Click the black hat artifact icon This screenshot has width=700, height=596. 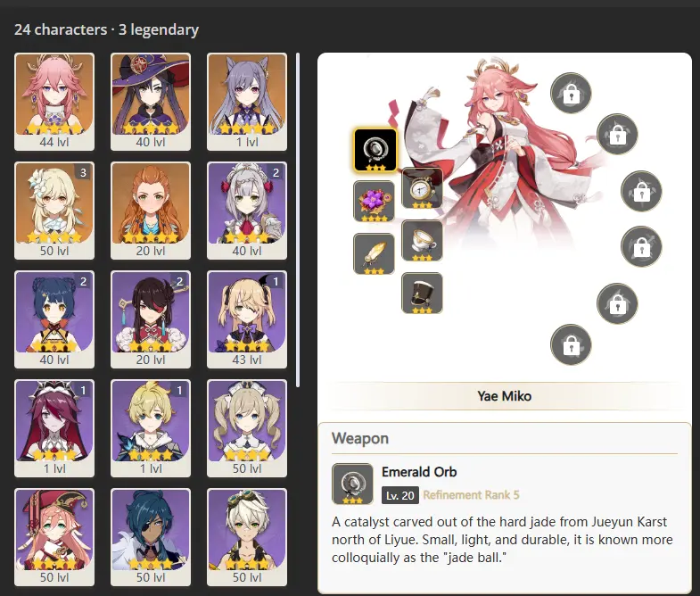coord(423,293)
